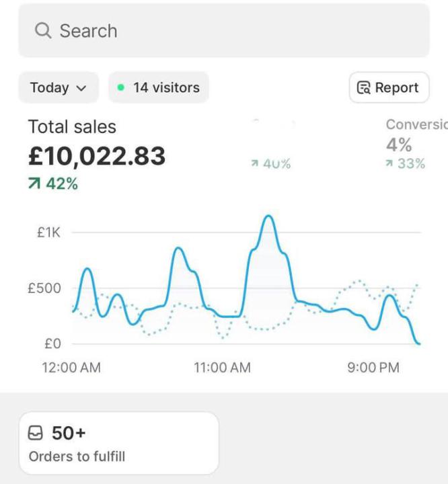Screen dimensions: 448x484
Task: Click the search magnifier icon
Action: point(42,31)
